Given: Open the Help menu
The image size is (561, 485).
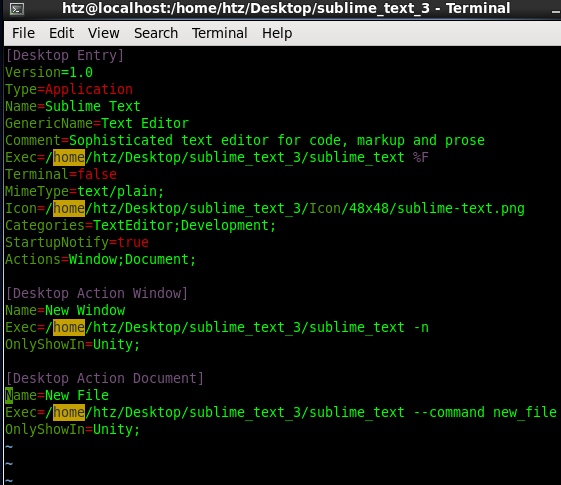Looking at the screenshot, I should click(277, 33).
